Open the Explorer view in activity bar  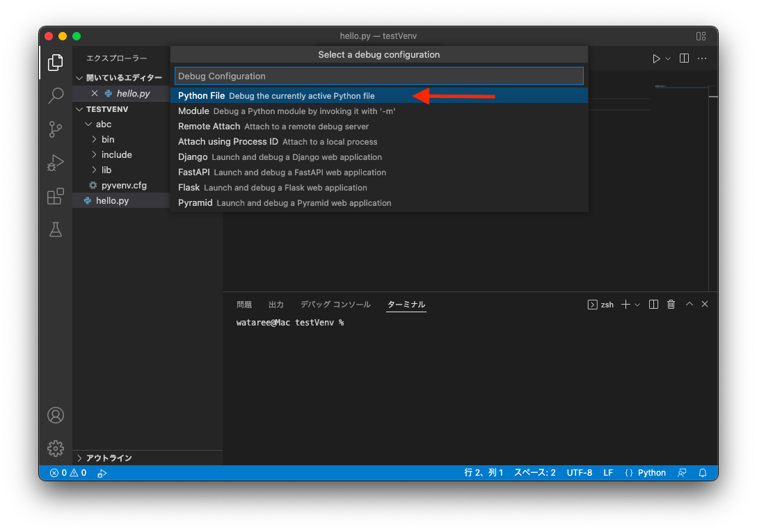pyautogui.click(x=56, y=63)
